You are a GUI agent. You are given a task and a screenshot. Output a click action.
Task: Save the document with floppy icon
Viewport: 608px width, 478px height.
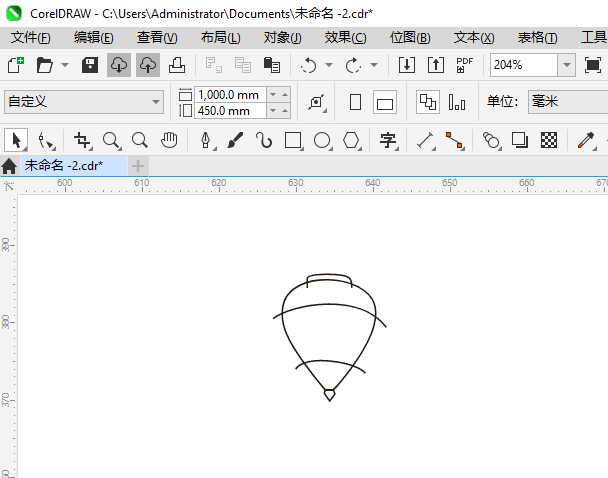[90, 65]
